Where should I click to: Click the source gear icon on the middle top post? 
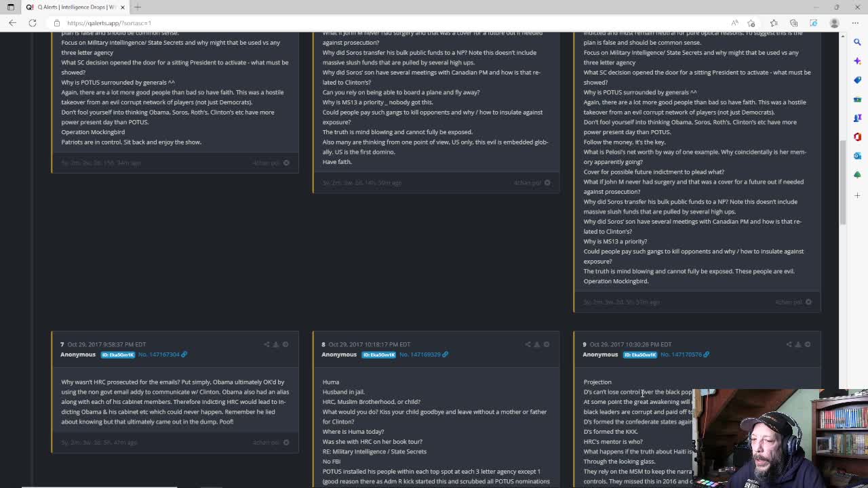click(547, 182)
